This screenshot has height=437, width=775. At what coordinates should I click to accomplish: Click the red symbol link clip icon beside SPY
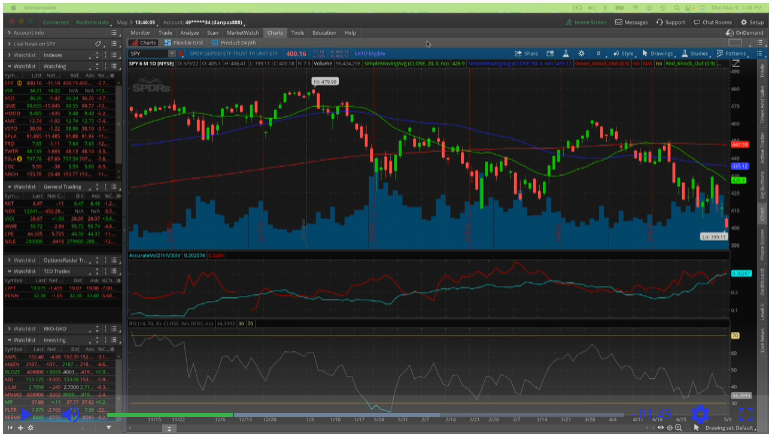tap(181, 53)
